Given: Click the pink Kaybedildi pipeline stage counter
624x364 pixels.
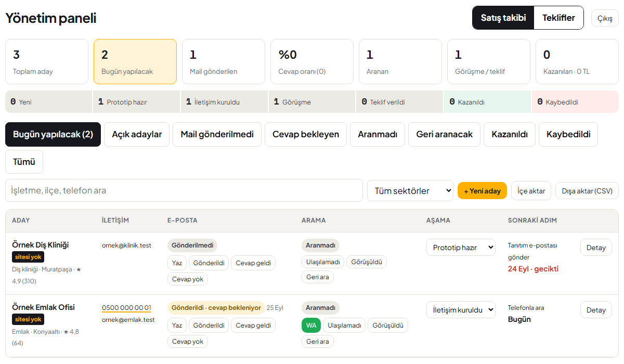Looking at the screenshot, I should click(x=575, y=102).
